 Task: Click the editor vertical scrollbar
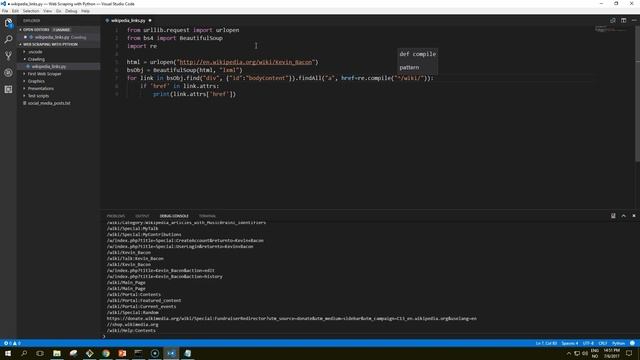[x=638, y=94]
